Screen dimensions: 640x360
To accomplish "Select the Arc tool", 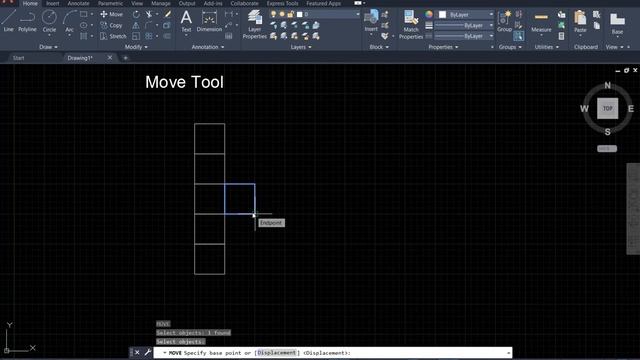I will click(x=70, y=21).
